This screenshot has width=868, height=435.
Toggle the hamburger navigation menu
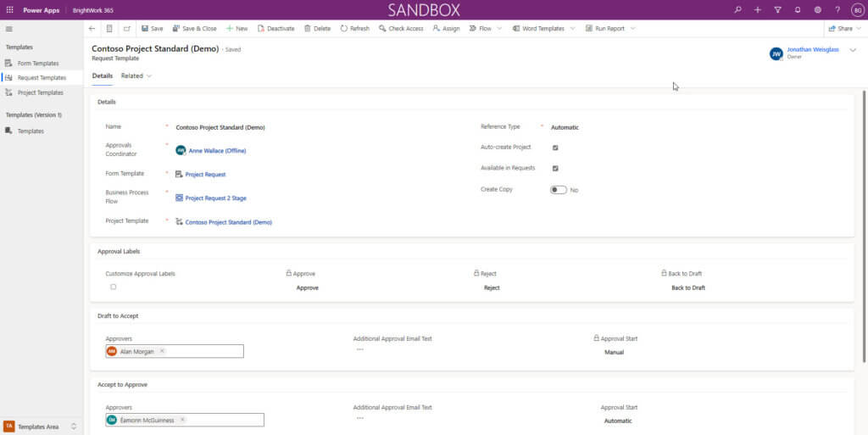coord(8,29)
